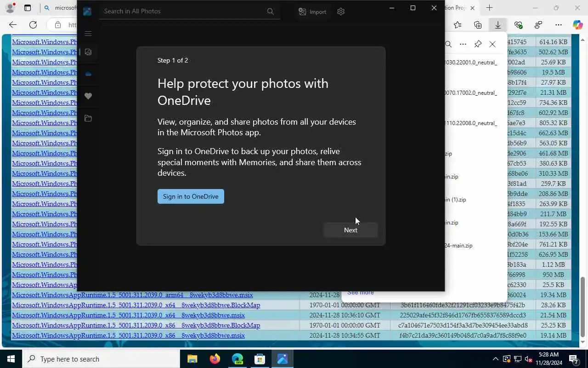Click the 19.14 MB size cell
Screen dimensions: 588x368
[554, 335]
